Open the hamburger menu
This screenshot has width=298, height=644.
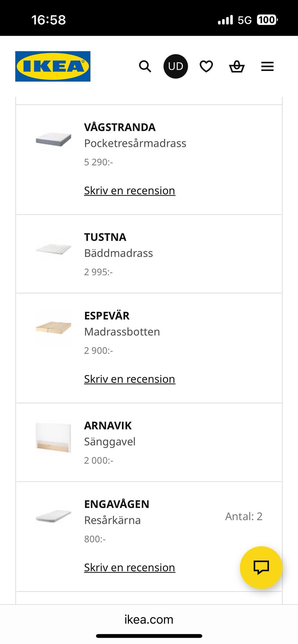(267, 66)
